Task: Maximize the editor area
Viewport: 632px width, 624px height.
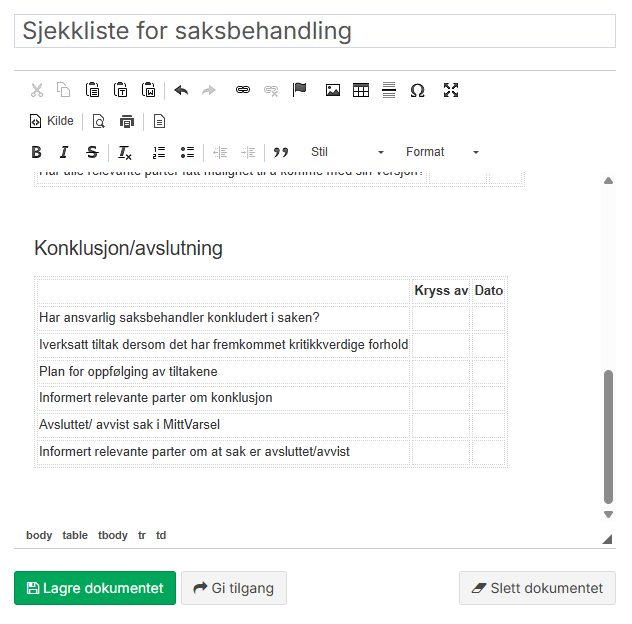Action: [451, 90]
